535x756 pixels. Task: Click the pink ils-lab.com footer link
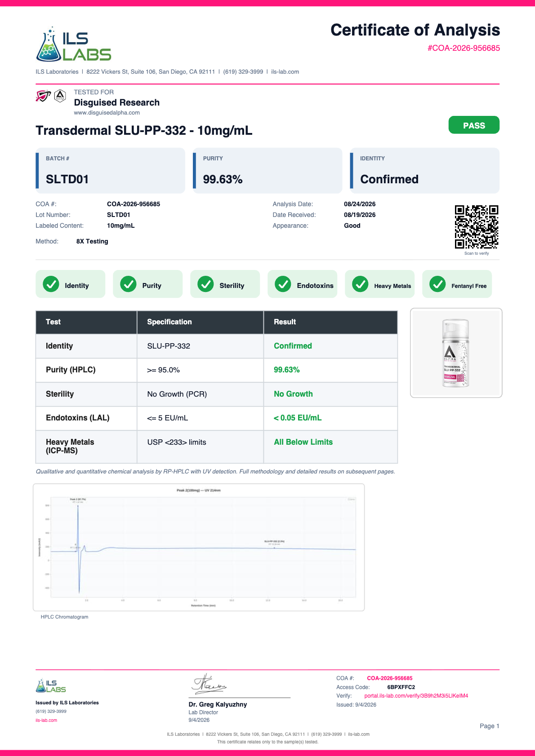coord(46,721)
